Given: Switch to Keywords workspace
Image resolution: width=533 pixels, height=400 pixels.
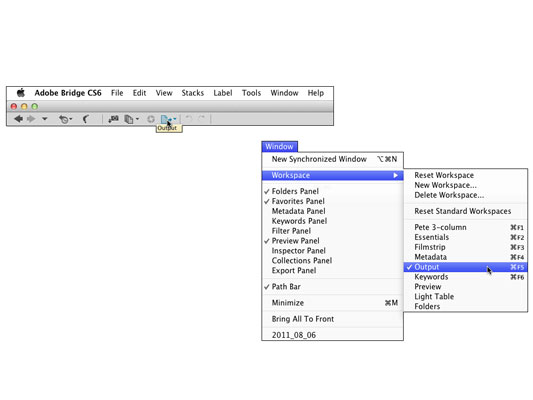Looking at the screenshot, I should pos(466,277).
